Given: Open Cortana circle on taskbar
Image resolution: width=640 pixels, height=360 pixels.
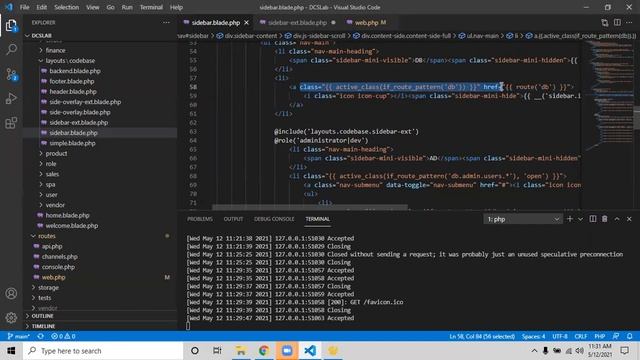Looking at the screenshot, I should point(195,351).
